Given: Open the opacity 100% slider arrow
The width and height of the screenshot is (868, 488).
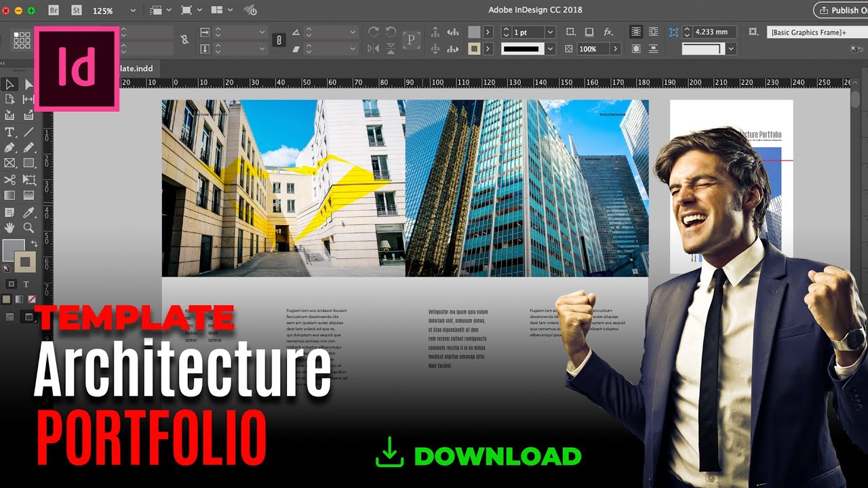Looking at the screenshot, I should tap(615, 49).
